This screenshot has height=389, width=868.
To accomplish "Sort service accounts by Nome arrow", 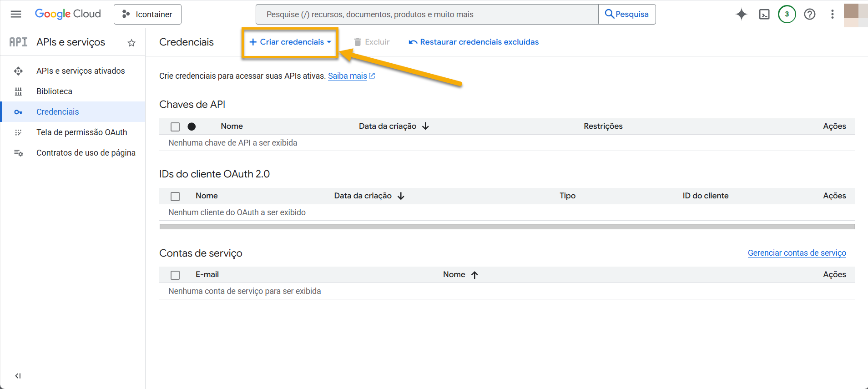I will [x=474, y=275].
